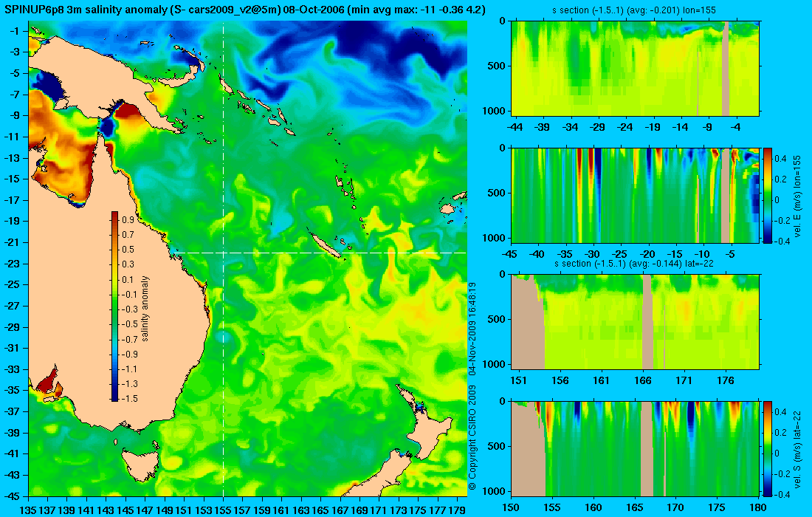Click the "0.9" tick on salinity colour bar
This screenshot has height=517, width=812.
click(x=128, y=220)
